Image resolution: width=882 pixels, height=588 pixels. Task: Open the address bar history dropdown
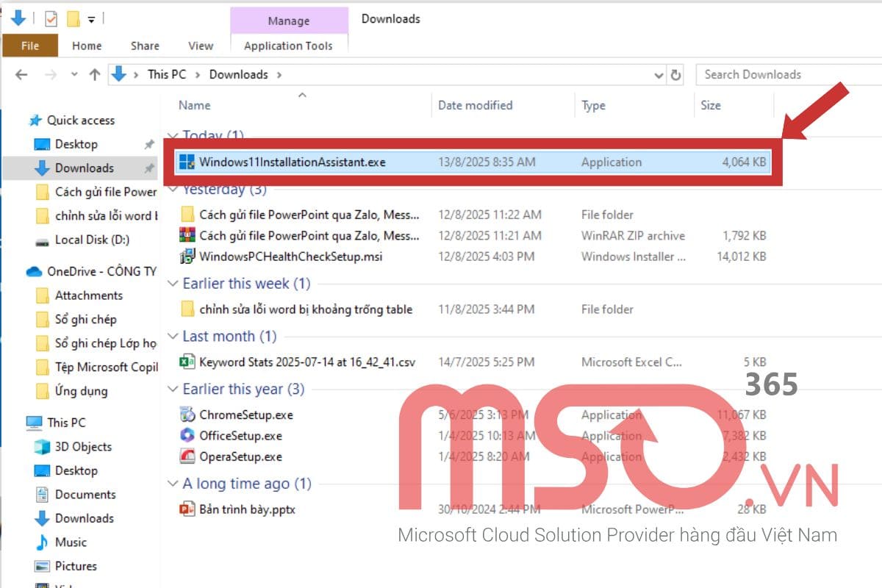(x=659, y=75)
